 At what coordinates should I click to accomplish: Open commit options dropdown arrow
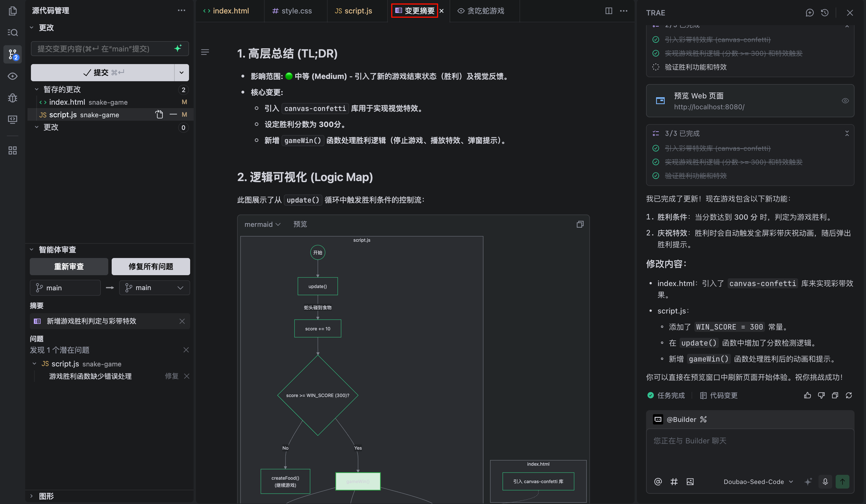pos(182,72)
